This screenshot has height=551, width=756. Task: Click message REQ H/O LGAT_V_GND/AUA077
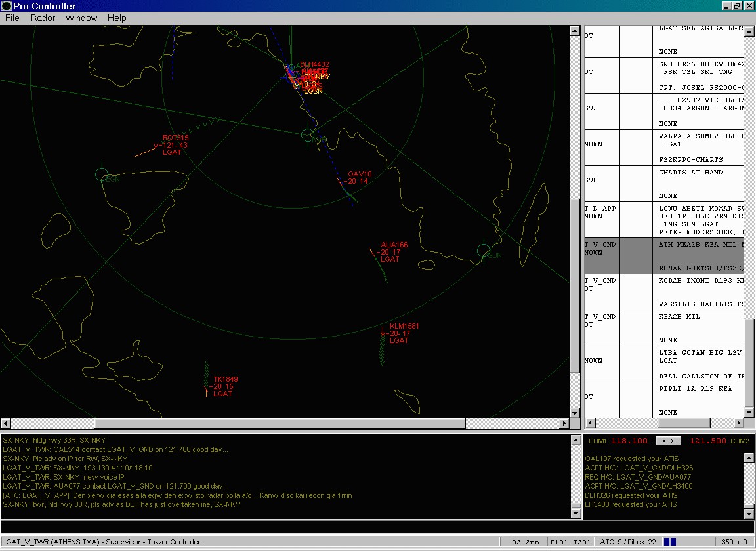(x=638, y=477)
